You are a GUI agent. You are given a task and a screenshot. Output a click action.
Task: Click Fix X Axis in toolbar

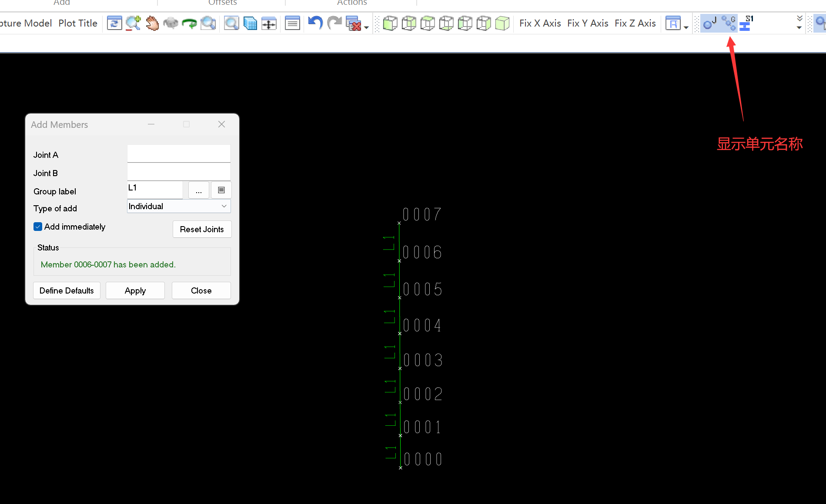pyautogui.click(x=540, y=23)
